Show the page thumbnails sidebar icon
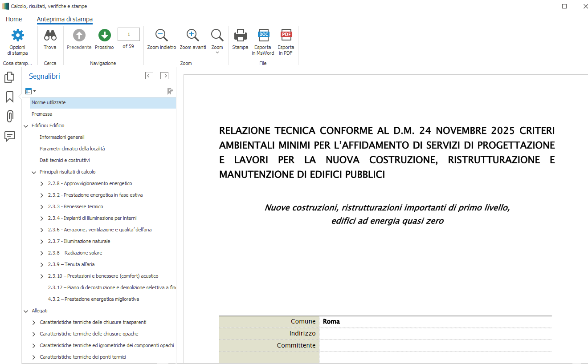 coord(9,77)
